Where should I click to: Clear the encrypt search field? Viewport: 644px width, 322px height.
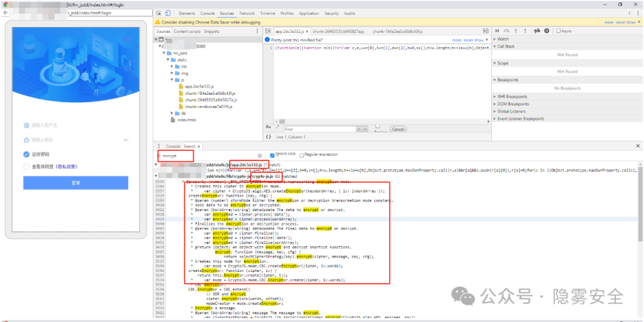(x=259, y=155)
